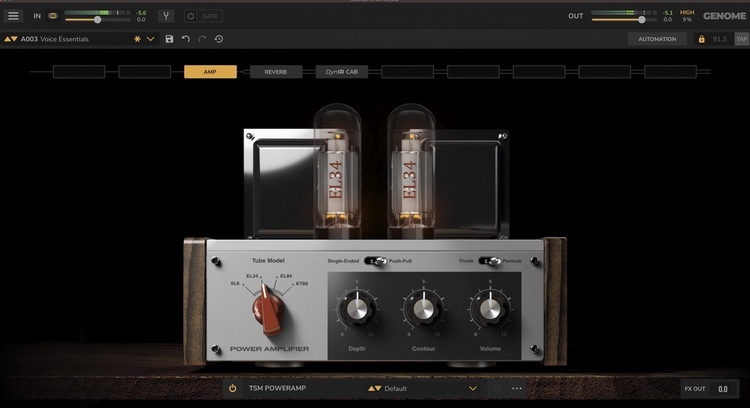Step to next preset with A003 down arrow
The width and height of the screenshot is (750, 408).
coord(14,39)
